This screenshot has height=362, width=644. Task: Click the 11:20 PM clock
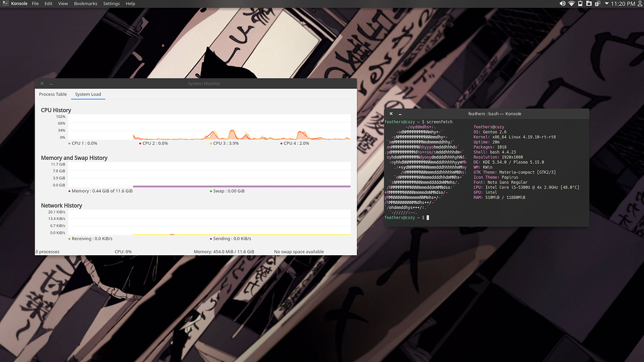pos(623,4)
